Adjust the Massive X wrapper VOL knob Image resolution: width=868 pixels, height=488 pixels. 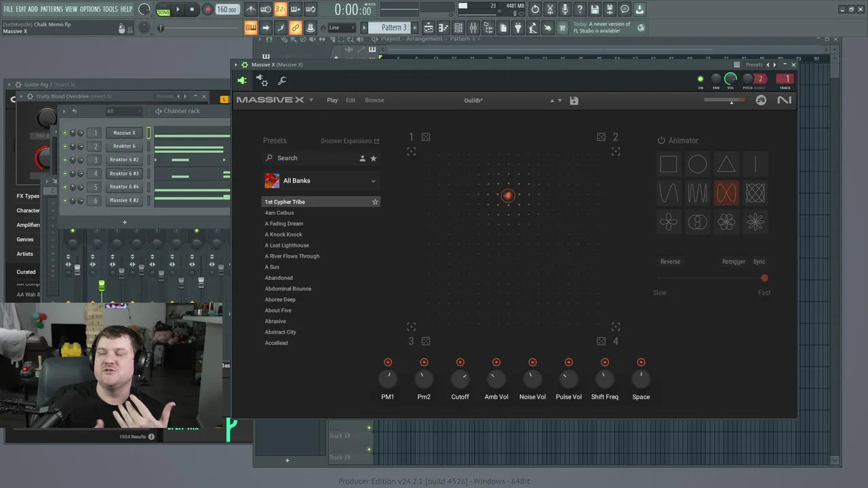(730, 79)
